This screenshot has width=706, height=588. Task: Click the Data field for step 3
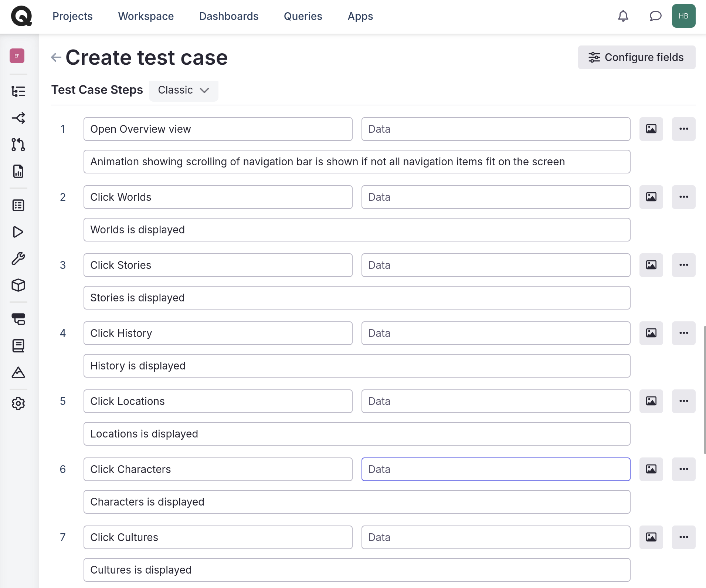(x=495, y=265)
